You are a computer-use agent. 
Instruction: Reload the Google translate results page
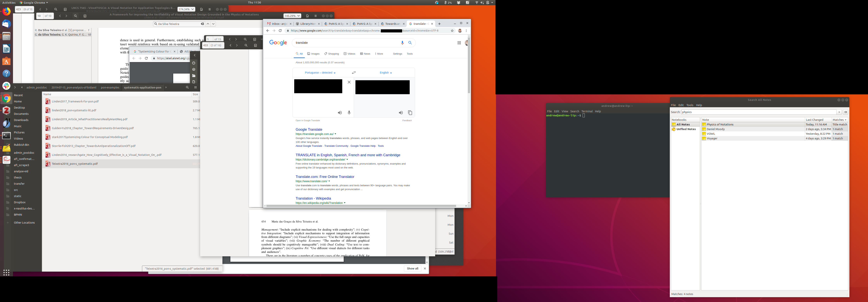[x=280, y=31]
